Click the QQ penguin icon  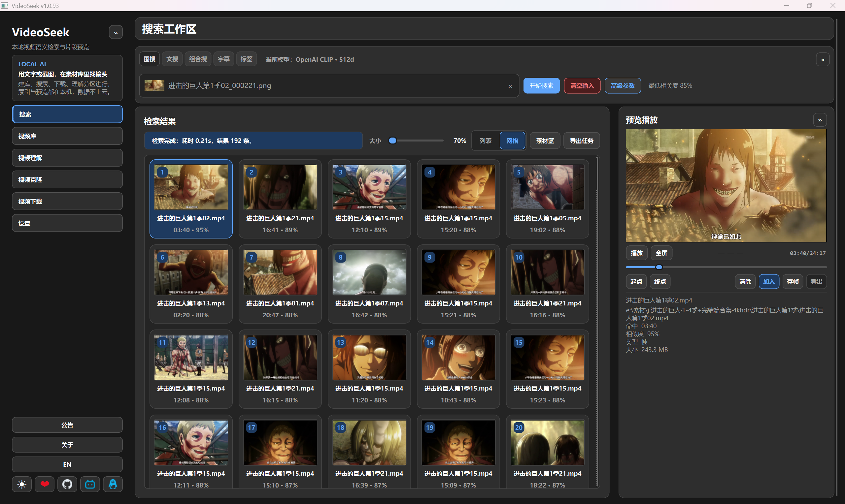click(113, 484)
